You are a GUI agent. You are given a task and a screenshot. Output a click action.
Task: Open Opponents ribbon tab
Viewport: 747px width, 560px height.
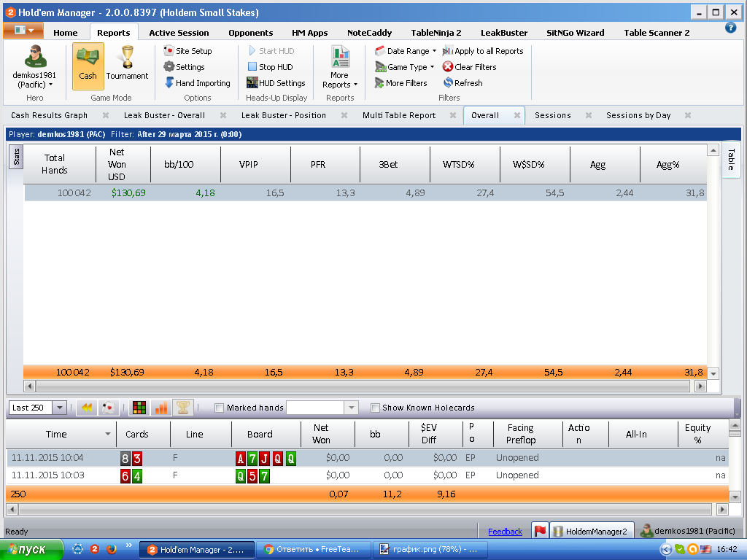click(251, 33)
